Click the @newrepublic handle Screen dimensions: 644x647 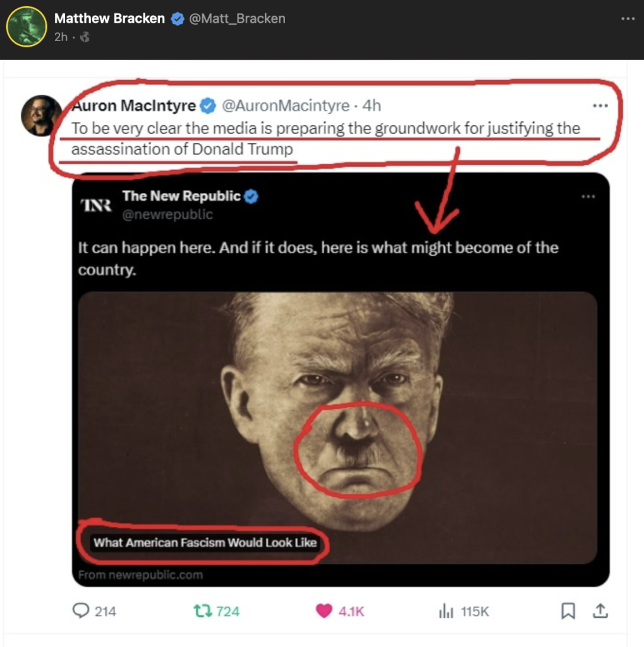point(167,214)
